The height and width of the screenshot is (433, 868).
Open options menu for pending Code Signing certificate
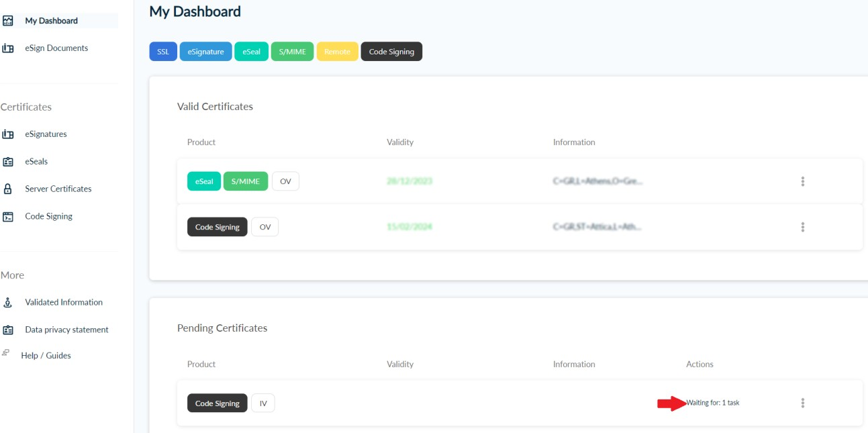tap(802, 403)
